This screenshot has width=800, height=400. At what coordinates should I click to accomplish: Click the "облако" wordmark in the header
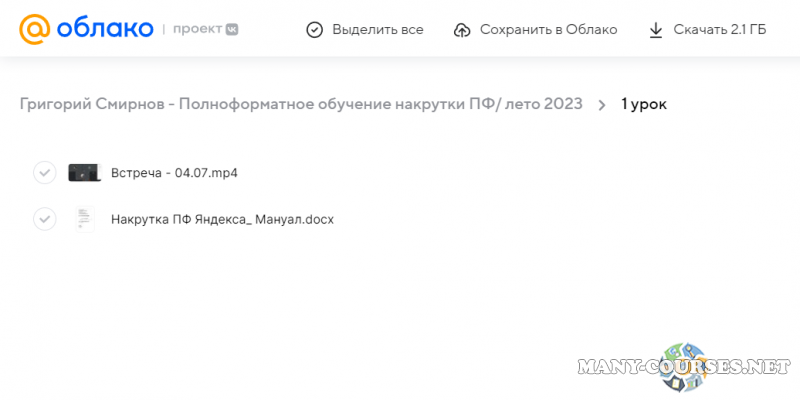coord(104,30)
